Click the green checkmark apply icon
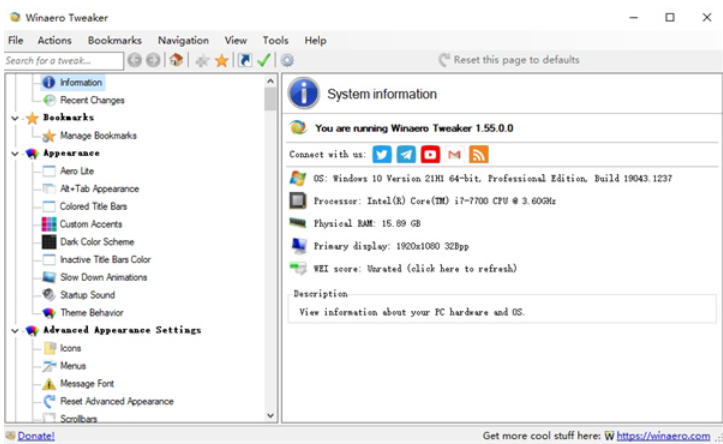723x444 pixels. [x=264, y=60]
